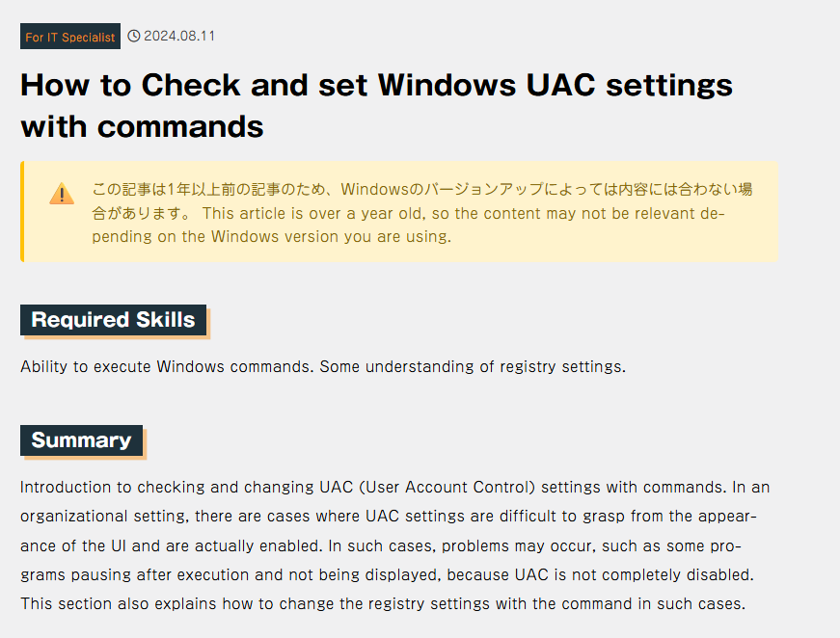The width and height of the screenshot is (840, 638).
Task: Click the clock icon beside the date
Action: tap(134, 37)
